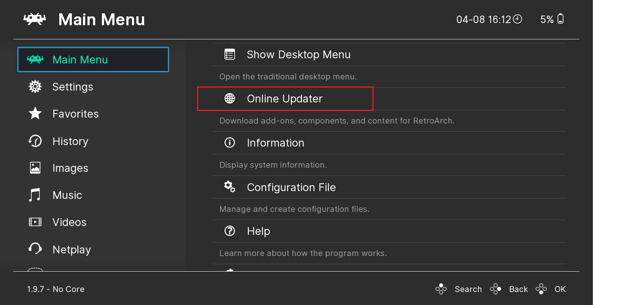Image resolution: width=644 pixels, height=305 pixels.
Task: Click the Main Menu invader icon in sidebar
Action: 35,59
